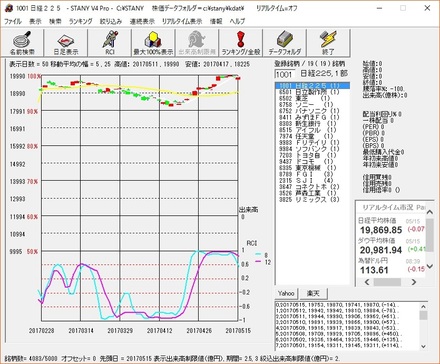This screenshot has width=440, height=364.
Task: Click 為替ドル円 value 113.61
Action: pyautogui.click(x=374, y=270)
